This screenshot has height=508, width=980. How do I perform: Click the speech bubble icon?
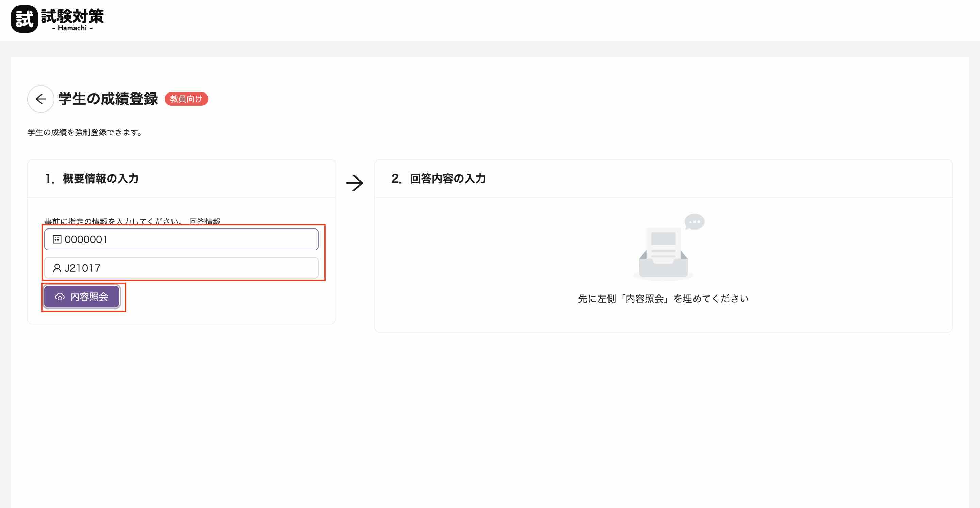(694, 222)
